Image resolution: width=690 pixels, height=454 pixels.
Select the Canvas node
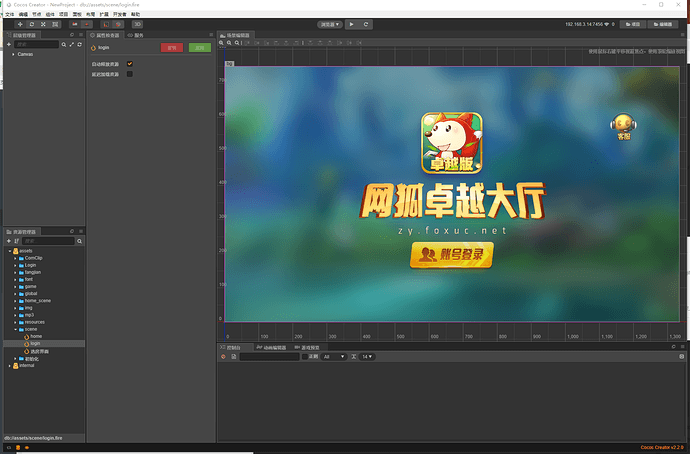tap(25, 54)
